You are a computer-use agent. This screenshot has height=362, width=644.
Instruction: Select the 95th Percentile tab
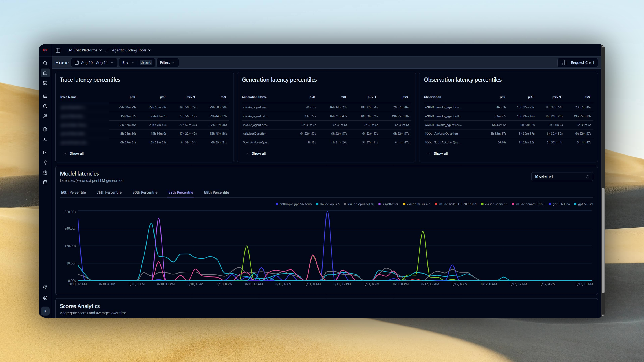(181, 193)
